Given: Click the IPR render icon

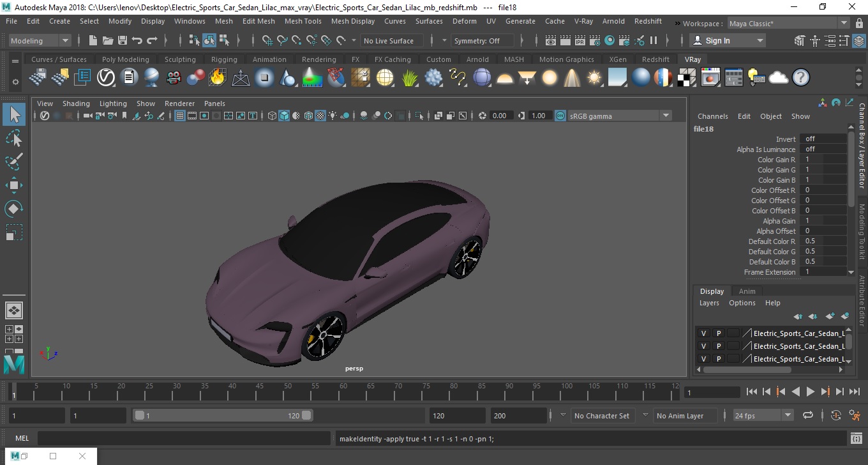Looking at the screenshot, I should tap(580, 40).
